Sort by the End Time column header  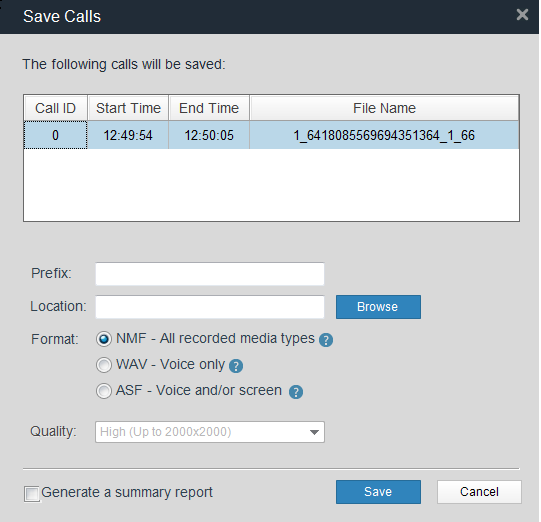pos(209,108)
